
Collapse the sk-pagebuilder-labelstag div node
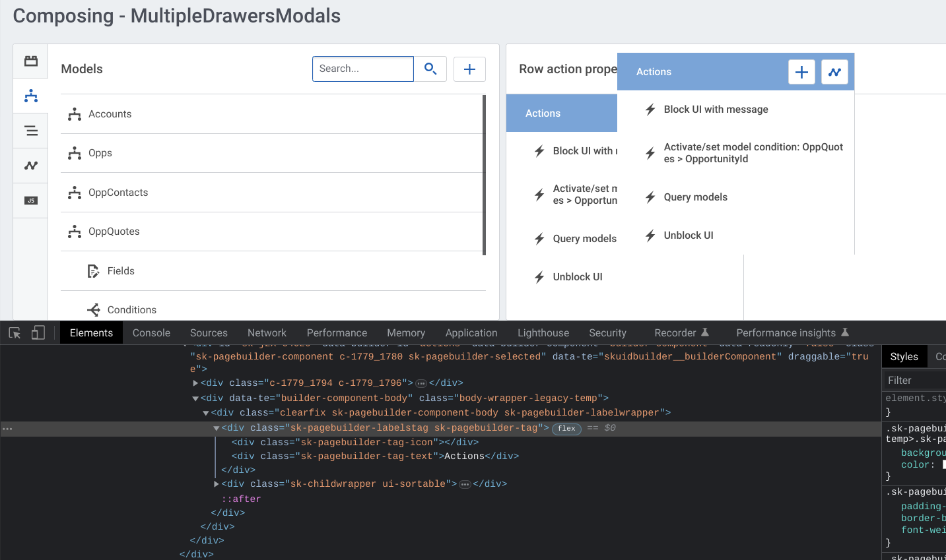216,428
